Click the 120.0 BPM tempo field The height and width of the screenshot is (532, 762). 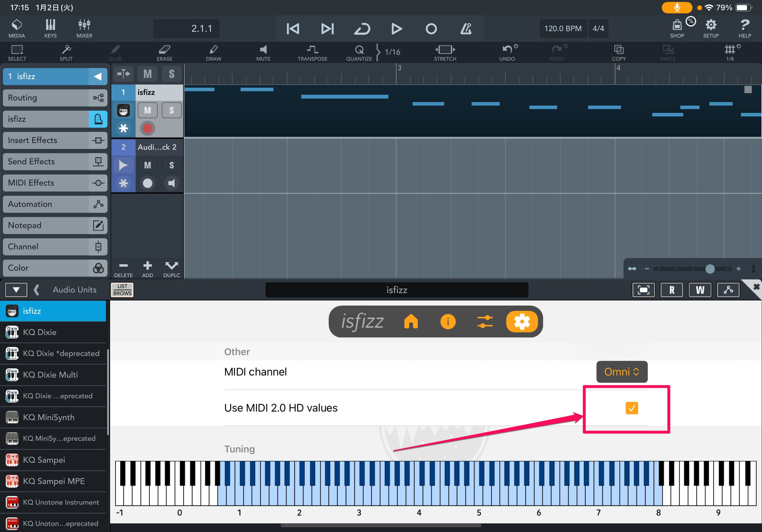(563, 28)
